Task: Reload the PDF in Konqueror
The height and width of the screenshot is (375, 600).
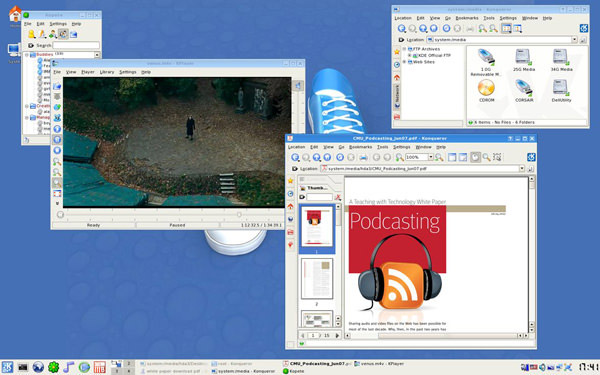Action: point(340,157)
